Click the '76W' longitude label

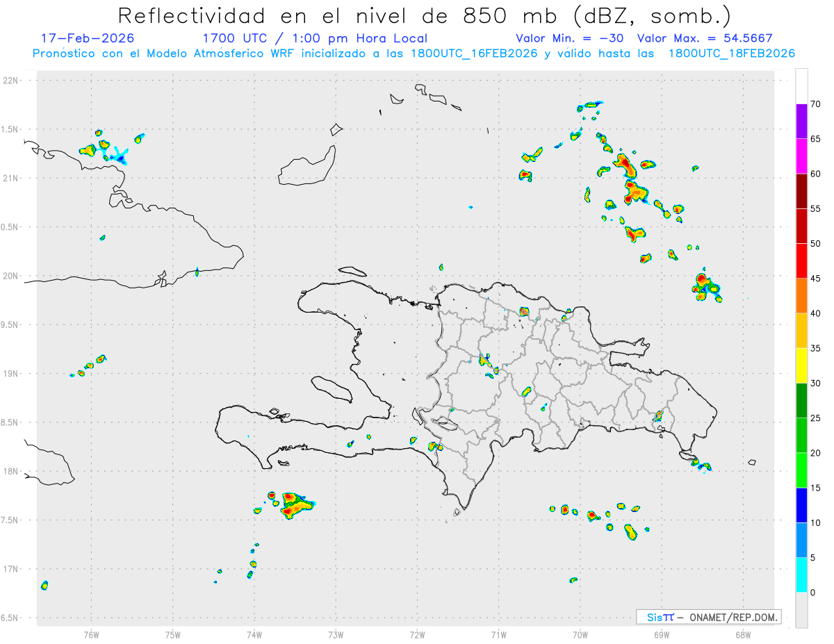click(91, 635)
